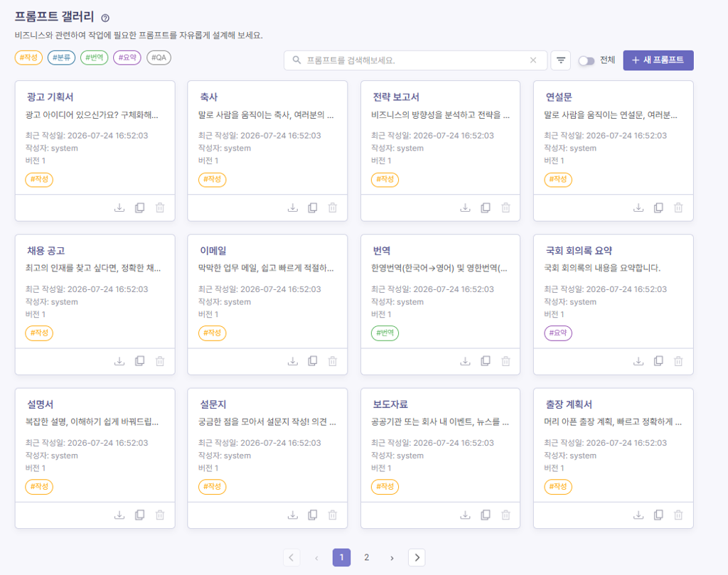
Task: Open the 보도자료 card title
Action: [390, 404]
